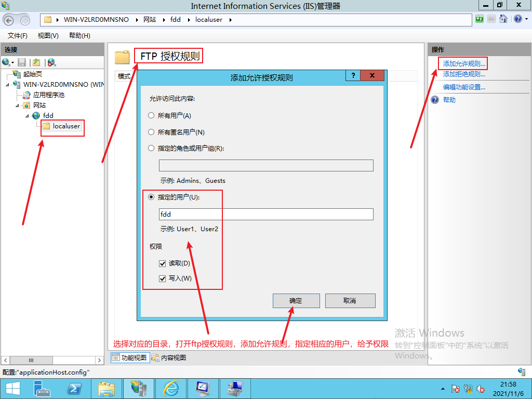Viewport: 532px width, 399px height.
Task: Open the help icon dropdown arrow
Action: (x=527, y=19)
